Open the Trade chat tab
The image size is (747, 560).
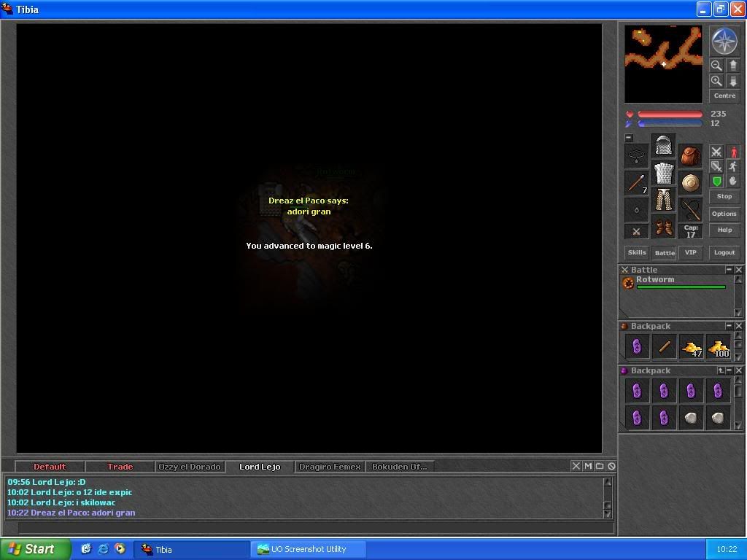pyautogui.click(x=120, y=467)
